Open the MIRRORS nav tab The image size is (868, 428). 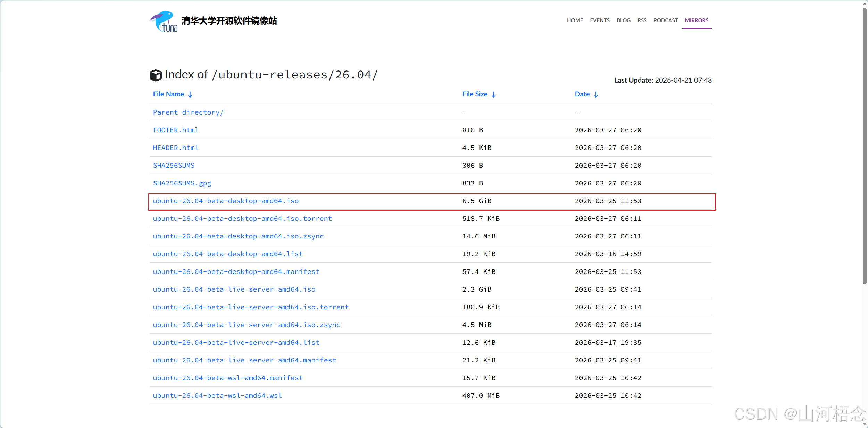pyautogui.click(x=696, y=20)
